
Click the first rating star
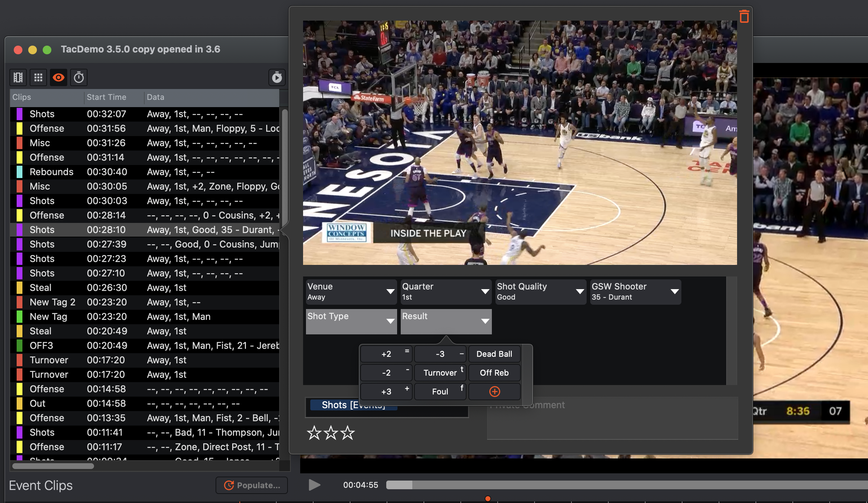click(x=314, y=433)
